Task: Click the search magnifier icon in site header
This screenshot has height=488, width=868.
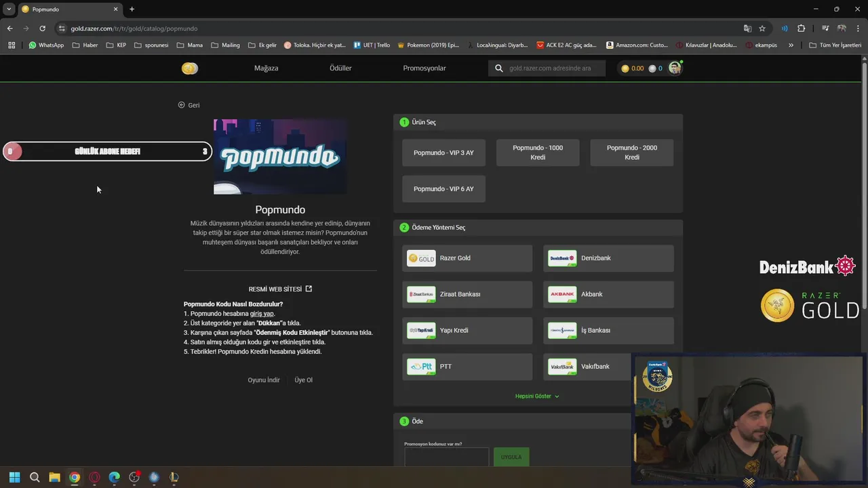Action: point(499,68)
